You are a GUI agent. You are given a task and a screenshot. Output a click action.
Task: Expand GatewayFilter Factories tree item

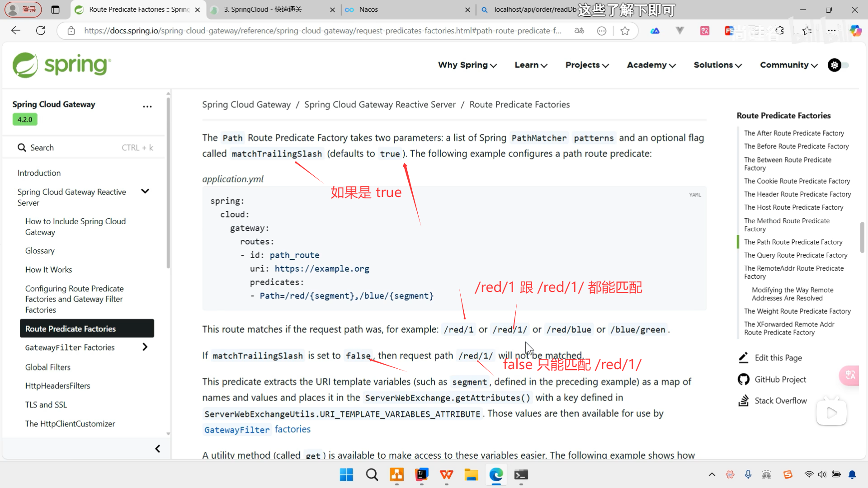tap(145, 347)
